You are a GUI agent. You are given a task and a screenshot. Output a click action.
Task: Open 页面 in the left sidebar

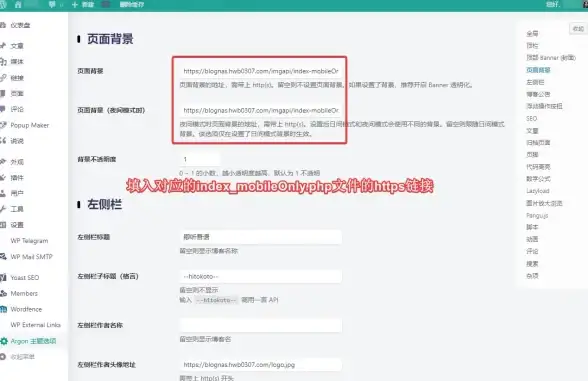point(17,93)
